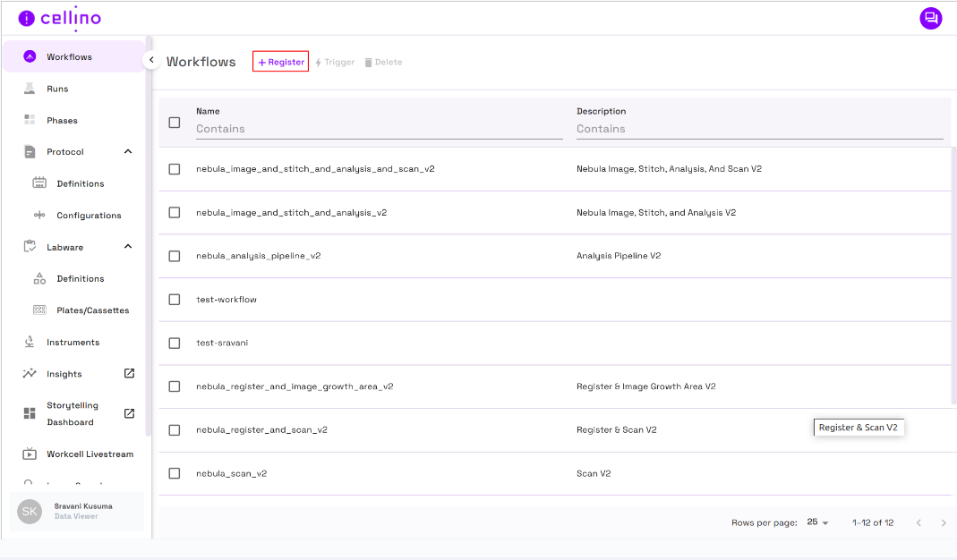957x560 pixels.
Task: Click the Name filter Contains field
Action: [379, 129]
